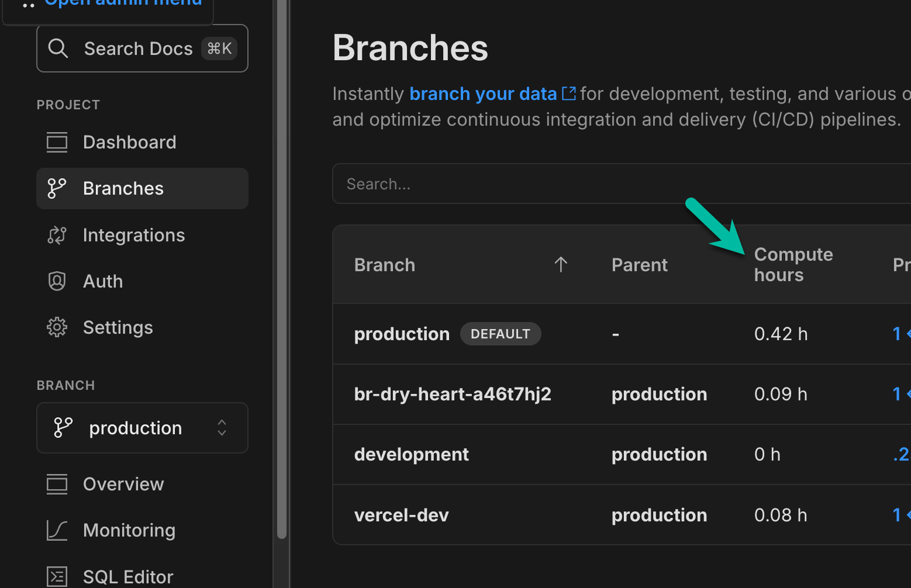Click the branches Search... input
Screen dimensions: 911x588
[622, 184]
